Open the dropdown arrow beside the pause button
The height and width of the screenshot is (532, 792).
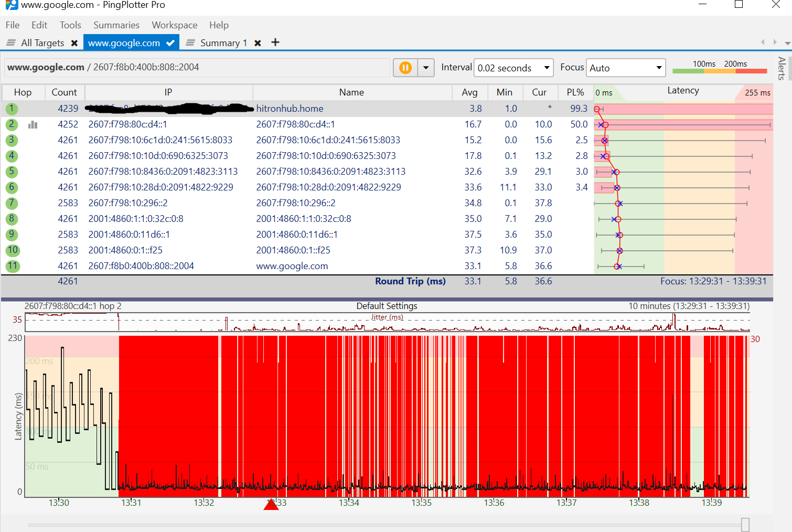[x=426, y=68]
